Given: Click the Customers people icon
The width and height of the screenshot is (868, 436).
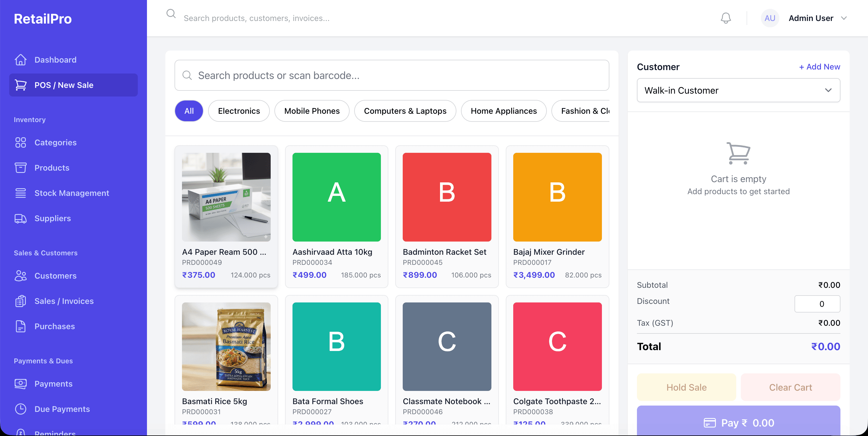Looking at the screenshot, I should pyautogui.click(x=21, y=275).
